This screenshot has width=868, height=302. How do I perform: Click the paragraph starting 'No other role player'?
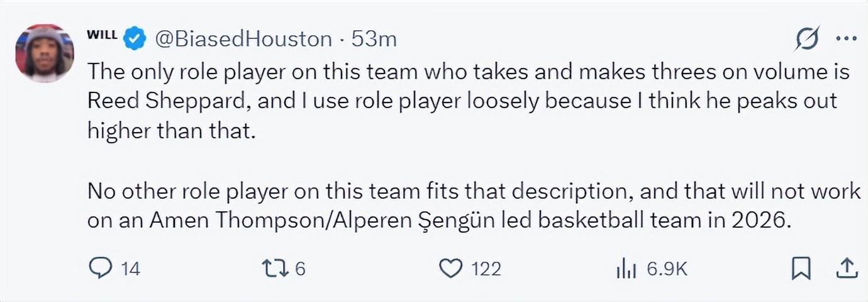[472, 206]
